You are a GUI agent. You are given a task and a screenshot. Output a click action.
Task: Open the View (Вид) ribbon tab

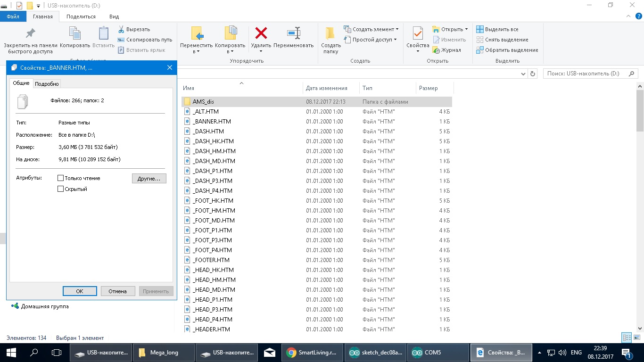click(x=114, y=16)
